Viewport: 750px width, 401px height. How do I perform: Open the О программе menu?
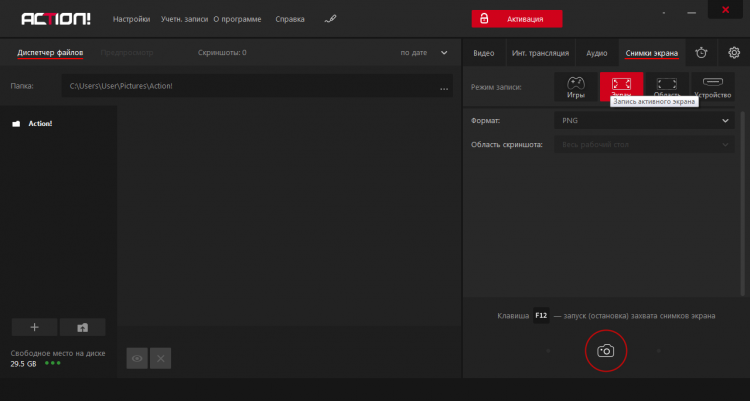click(237, 19)
